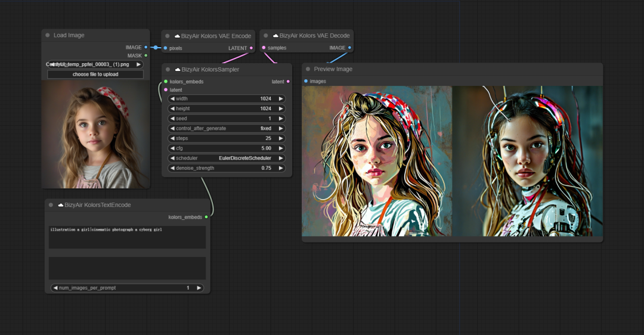Click the IMAGE output port on VAE Decode
Image resolution: width=644 pixels, height=335 pixels.
point(349,48)
